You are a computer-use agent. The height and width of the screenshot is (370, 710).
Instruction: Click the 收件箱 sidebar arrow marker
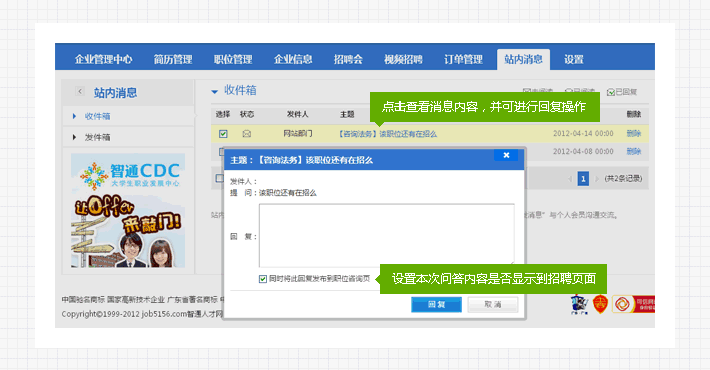74,116
